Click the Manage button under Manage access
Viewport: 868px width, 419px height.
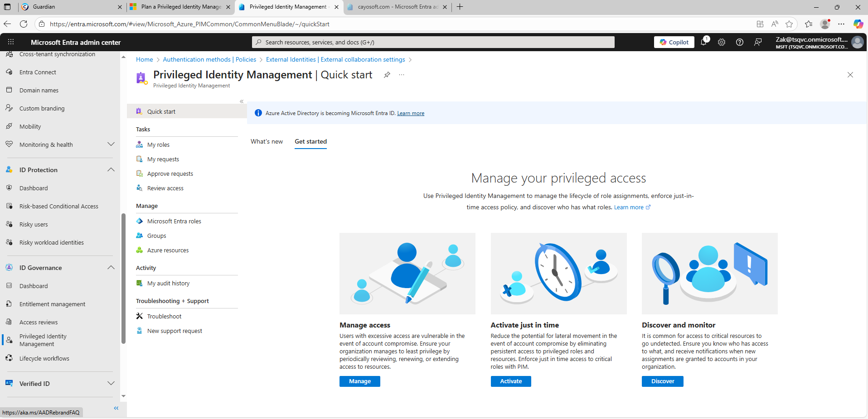[x=360, y=381]
